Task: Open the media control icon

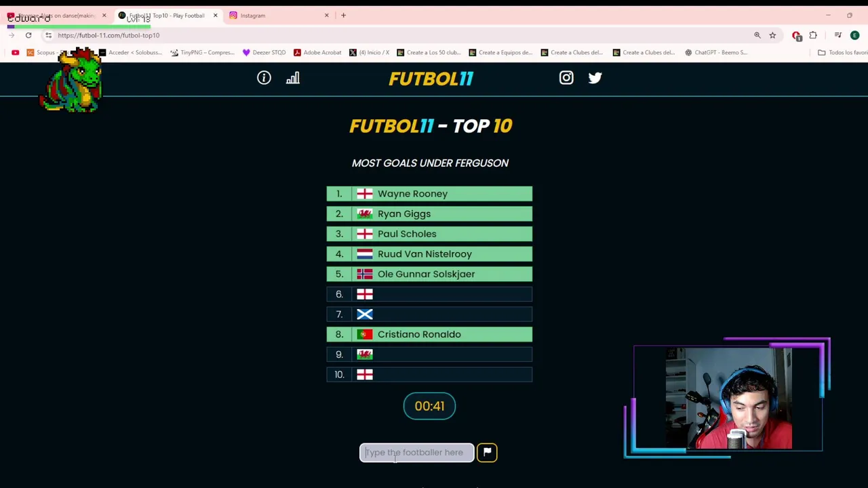Action: (x=838, y=35)
